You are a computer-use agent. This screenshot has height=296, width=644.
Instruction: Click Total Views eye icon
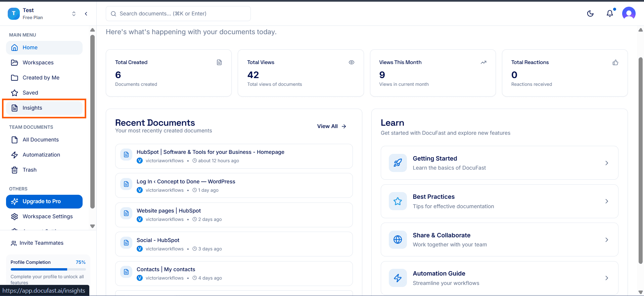coord(352,62)
